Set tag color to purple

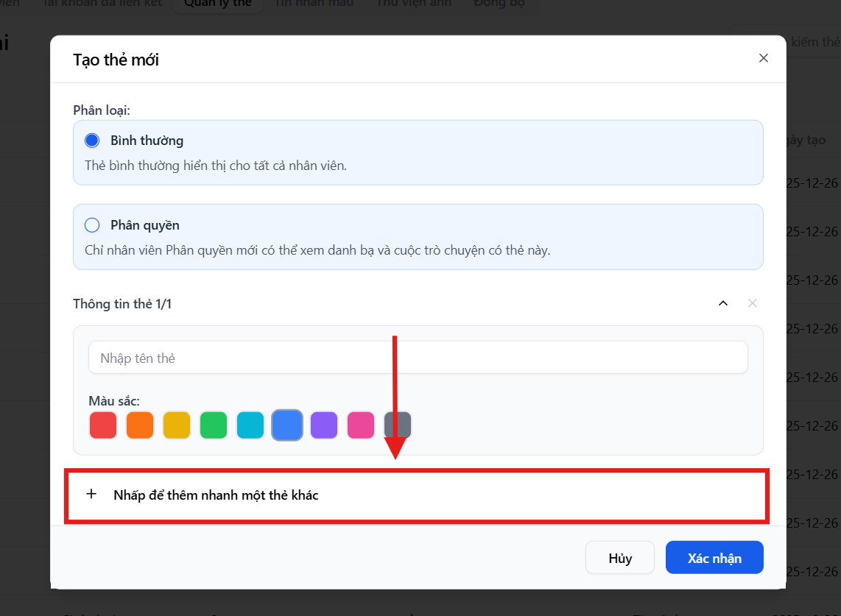click(x=324, y=425)
